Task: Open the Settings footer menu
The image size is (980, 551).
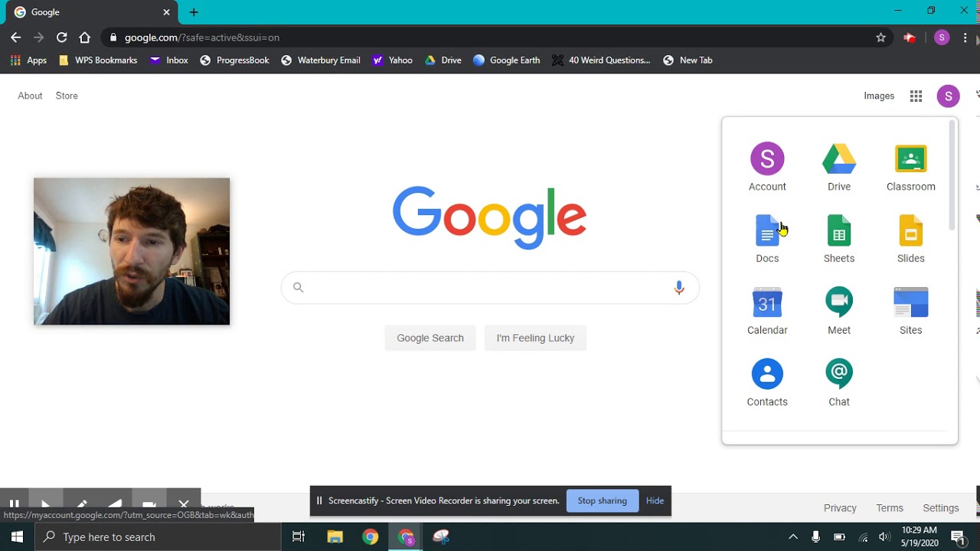Action: [x=941, y=508]
